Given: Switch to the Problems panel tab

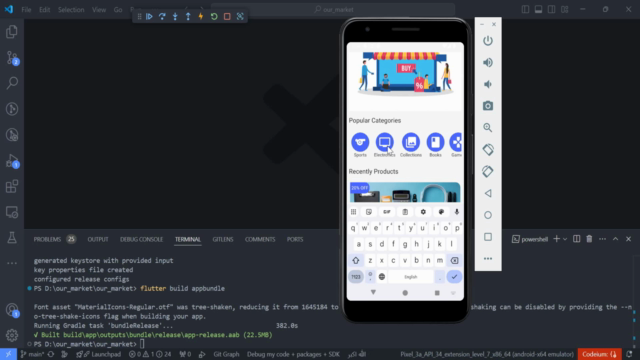Looking at the screenshot, I should coord(54,239).
